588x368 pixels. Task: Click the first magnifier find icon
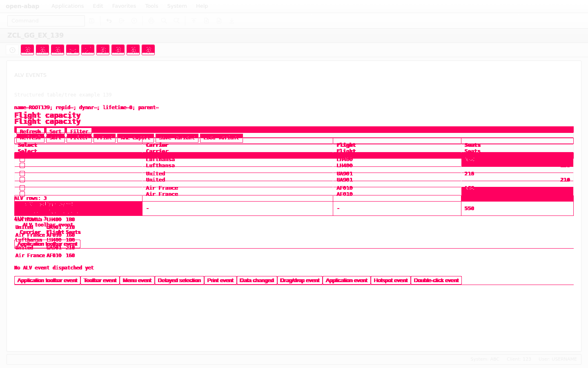tap(164, 21)
